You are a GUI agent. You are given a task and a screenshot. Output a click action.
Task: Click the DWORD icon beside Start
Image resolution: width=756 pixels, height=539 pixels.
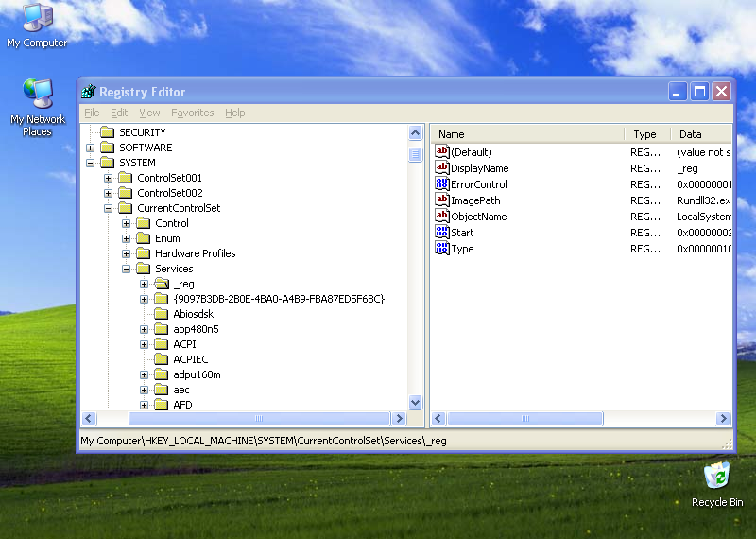click(x=441, y=232)
